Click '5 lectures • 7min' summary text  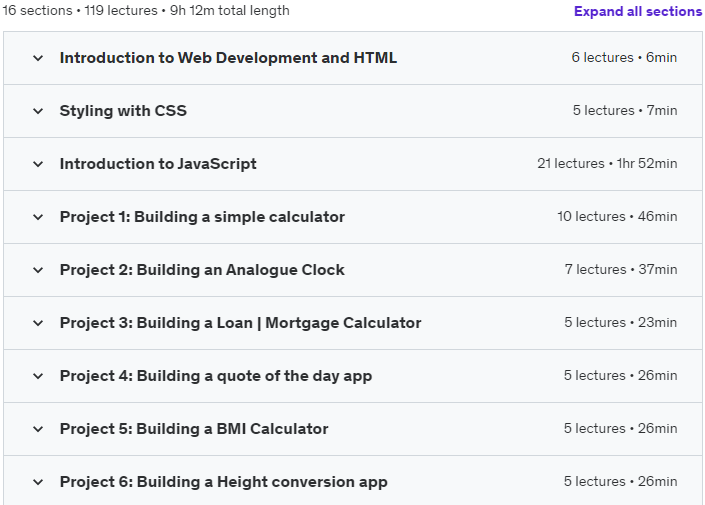tap(625, 111)
